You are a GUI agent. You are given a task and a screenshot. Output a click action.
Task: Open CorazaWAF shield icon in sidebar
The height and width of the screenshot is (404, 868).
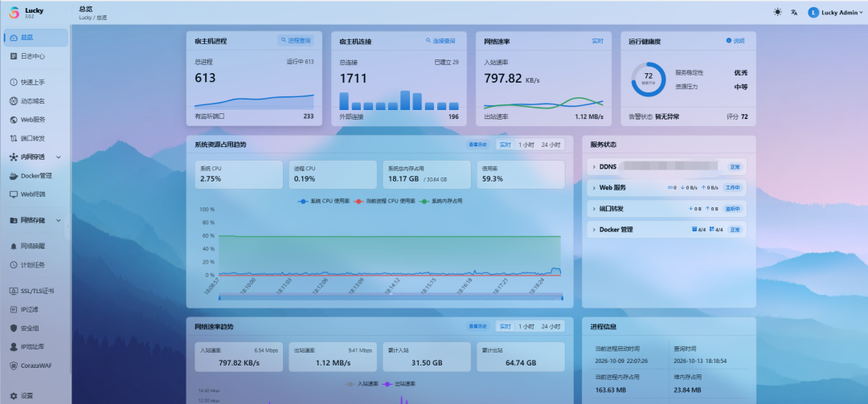(x=14, y=365)
